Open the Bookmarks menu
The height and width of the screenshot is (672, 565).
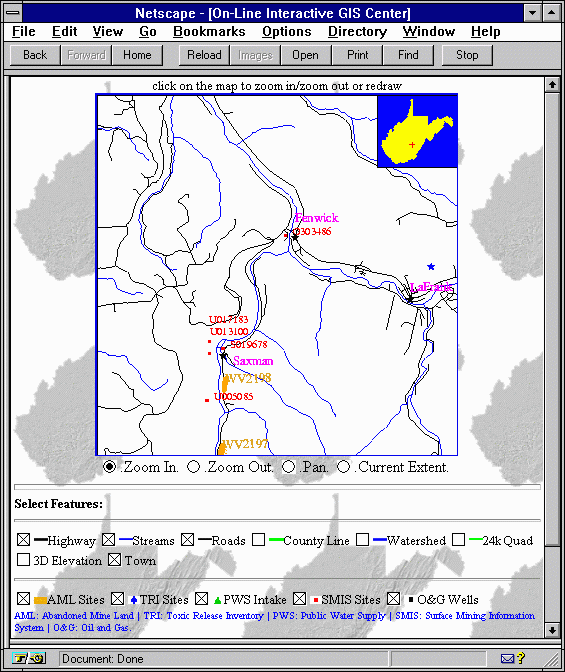click(x=209, y=32)
